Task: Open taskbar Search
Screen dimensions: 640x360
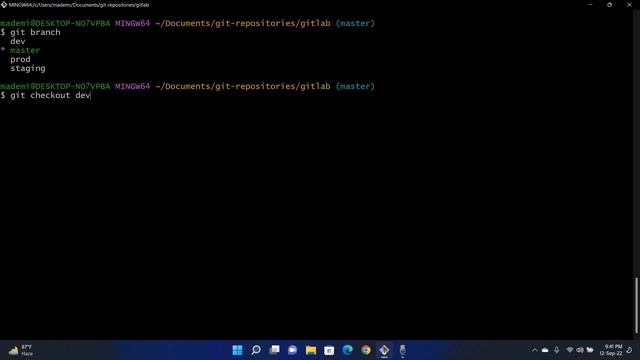Action: [x=256, y=350]
